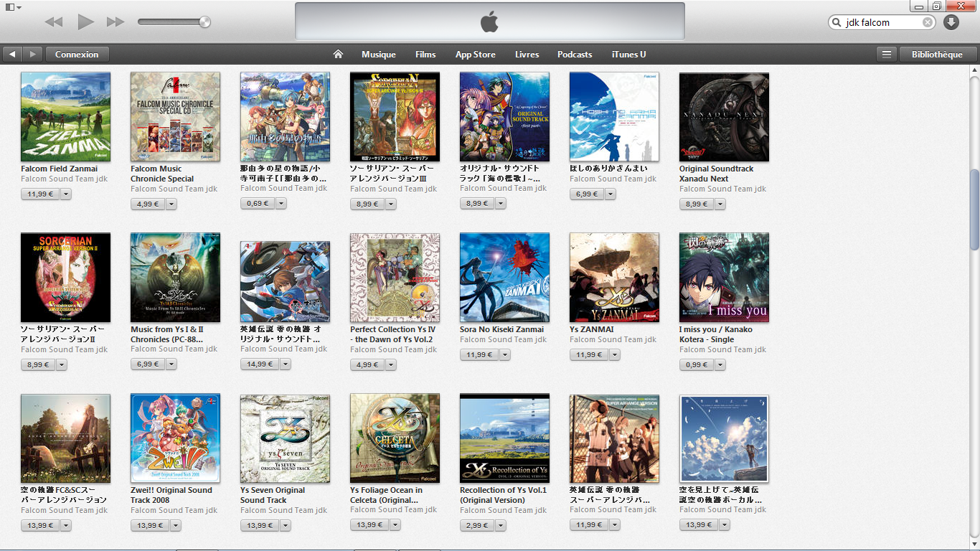Expand dropdown next to 0,69 € price
980x551 pixels.
pyautogui.click(x=281, y=204)
